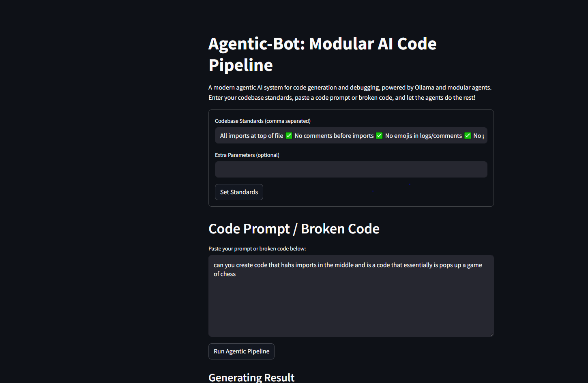Select the 'Generating Result' heading
The image size is (588, 383).
[251, 377]
